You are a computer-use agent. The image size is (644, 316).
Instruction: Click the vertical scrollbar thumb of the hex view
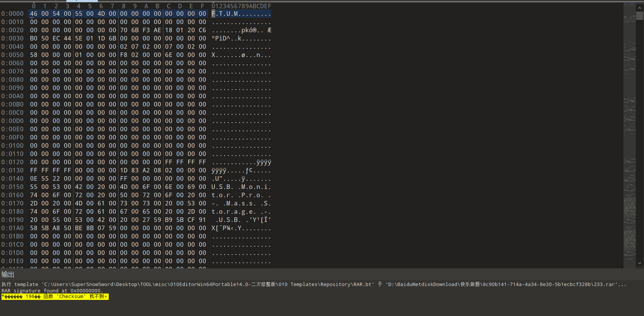(x=640, y=16)
